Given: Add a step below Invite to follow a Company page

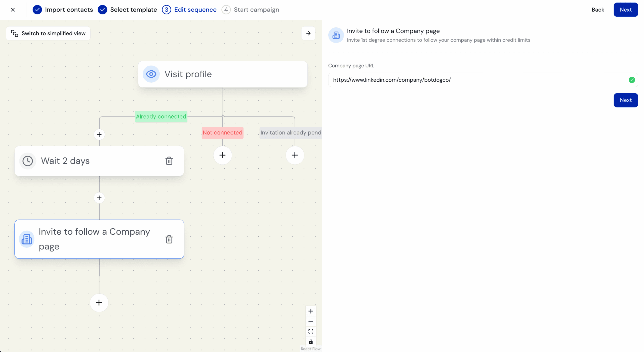Looking at the screenshot, I should click(99, 303).
